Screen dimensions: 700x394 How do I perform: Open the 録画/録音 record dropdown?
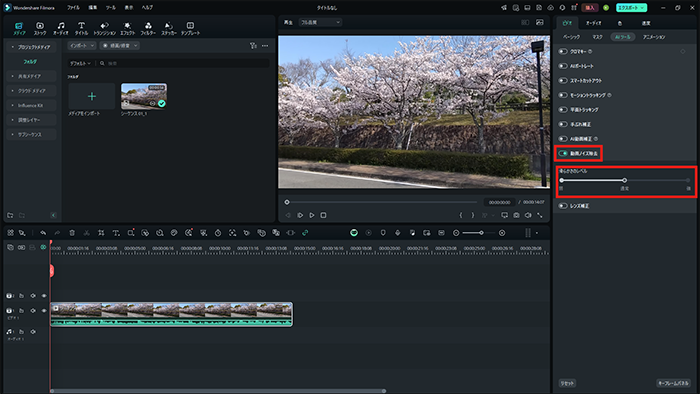120,46
